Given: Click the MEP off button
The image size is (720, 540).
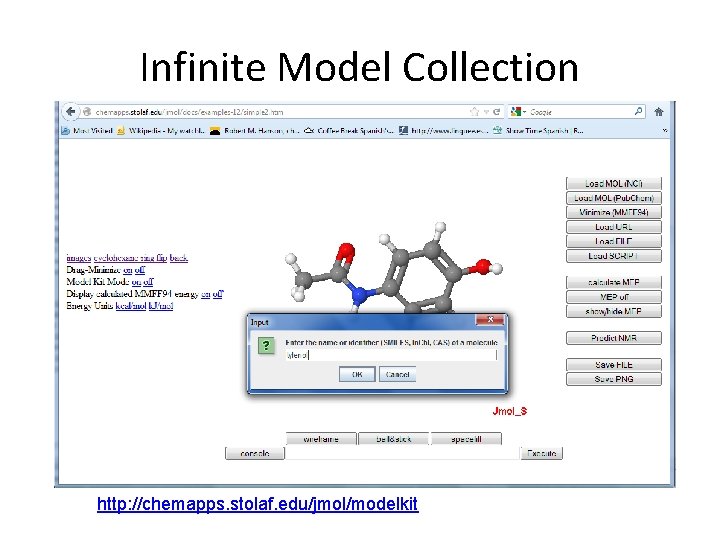Looking at the screenshot, I should (x=614, y=297).
